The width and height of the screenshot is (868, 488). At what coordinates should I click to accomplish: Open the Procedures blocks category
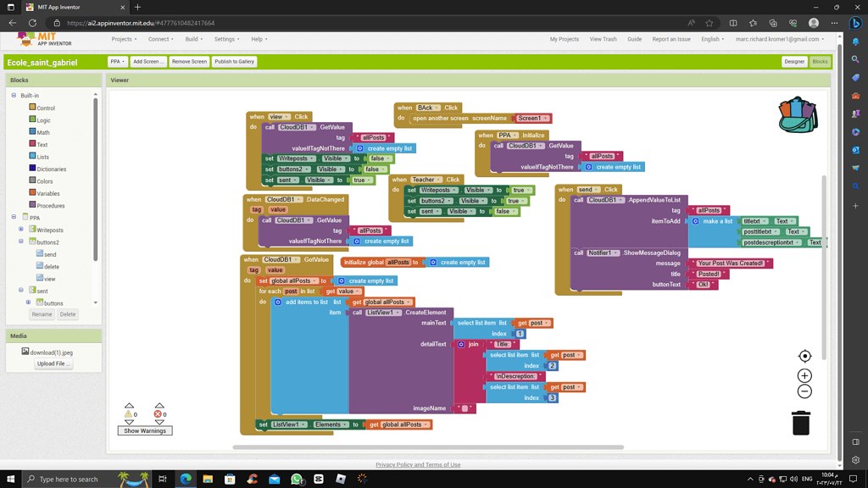tap(50, 206)
